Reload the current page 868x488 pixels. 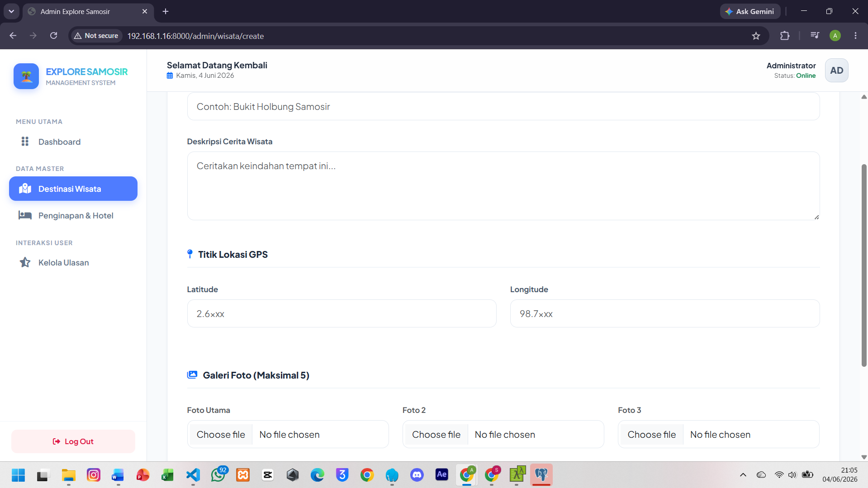click(53, 36)
